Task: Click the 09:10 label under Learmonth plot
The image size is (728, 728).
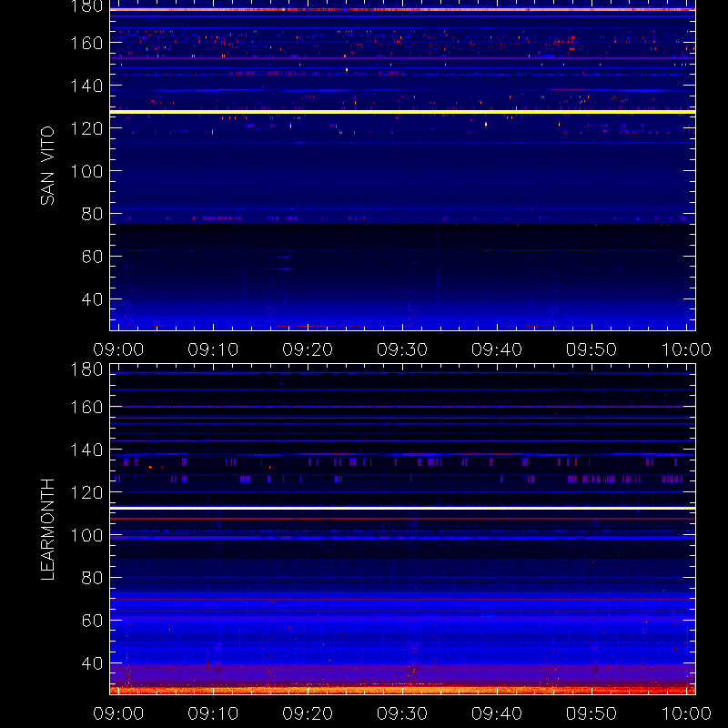Action: 213,713
